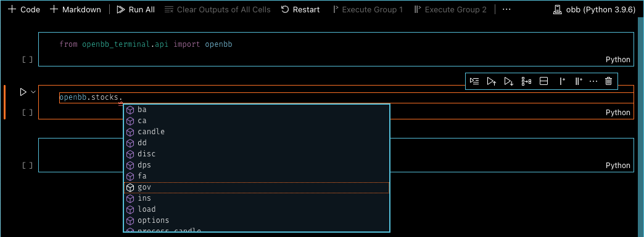The image size is (644, 237).
Task: Select 'dd' autocomplete suggestion
Action: [x=257, y=143]
